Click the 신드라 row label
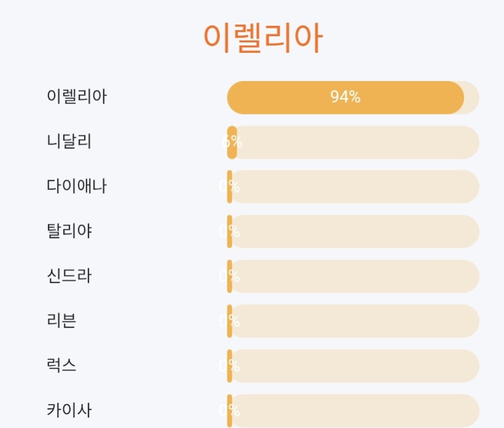This screenshot has width=504, height=428. pyautogui.click(x=69, y=276)
